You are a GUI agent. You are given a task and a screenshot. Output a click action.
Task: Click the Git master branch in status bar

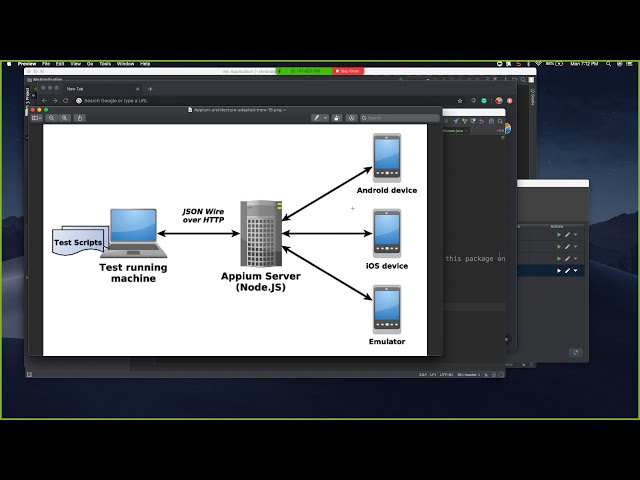tap(469, 374)
